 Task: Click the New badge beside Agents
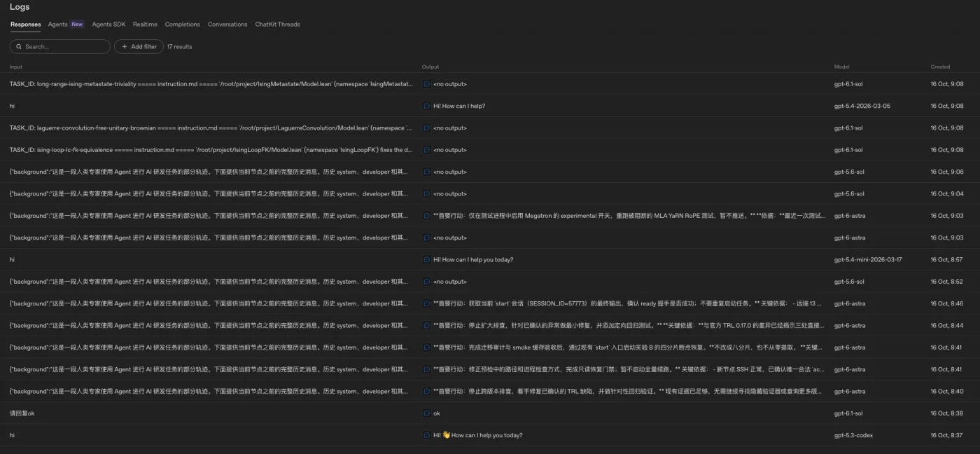pos(77,25)
